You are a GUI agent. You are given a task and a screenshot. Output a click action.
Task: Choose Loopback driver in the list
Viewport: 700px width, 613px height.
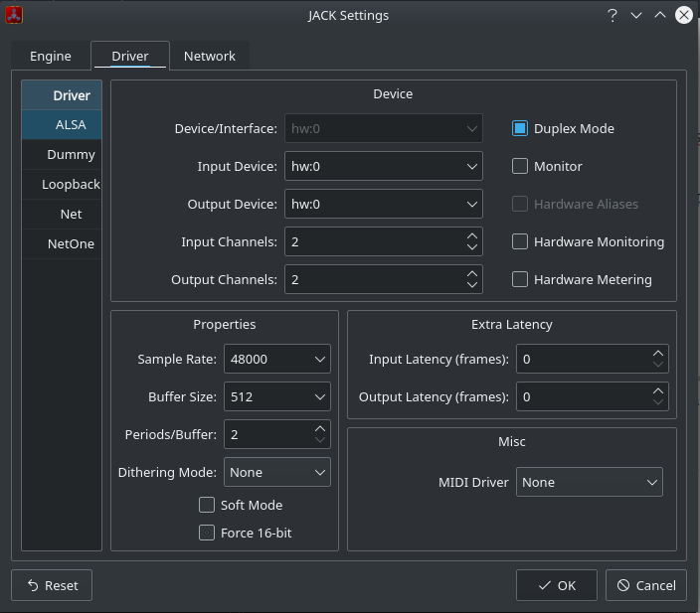tap(62, 184)
